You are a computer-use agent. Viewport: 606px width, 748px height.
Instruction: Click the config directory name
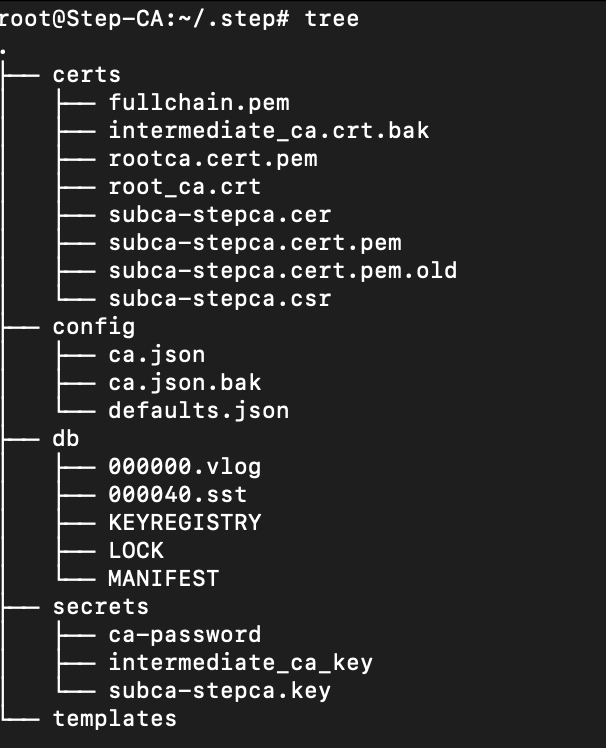(93, 326)
